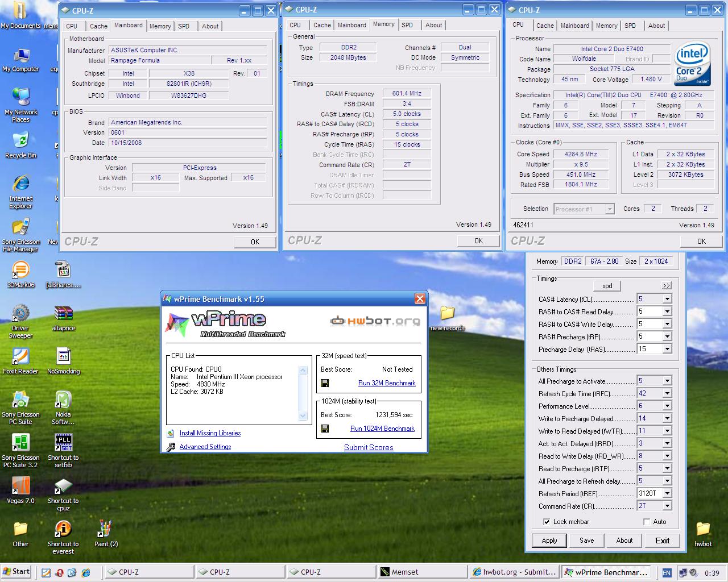
Task: Launch Vegas 7.0 desktop shortcut
Action: 20,490
